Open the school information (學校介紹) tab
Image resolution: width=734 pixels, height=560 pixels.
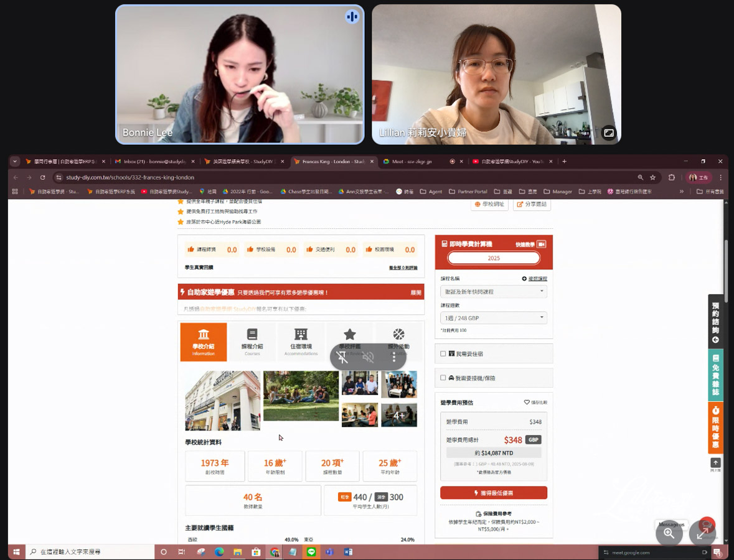pos(204,342)
